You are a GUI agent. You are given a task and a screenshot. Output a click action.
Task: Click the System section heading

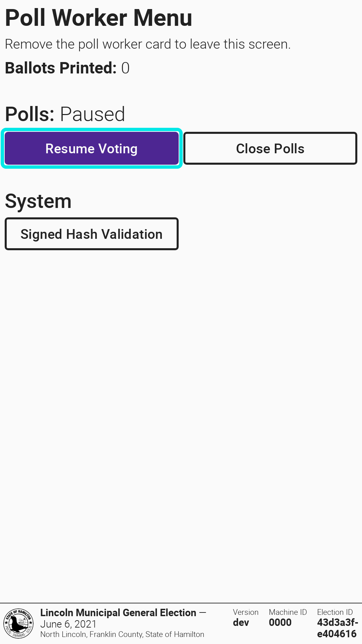[38, 201]
